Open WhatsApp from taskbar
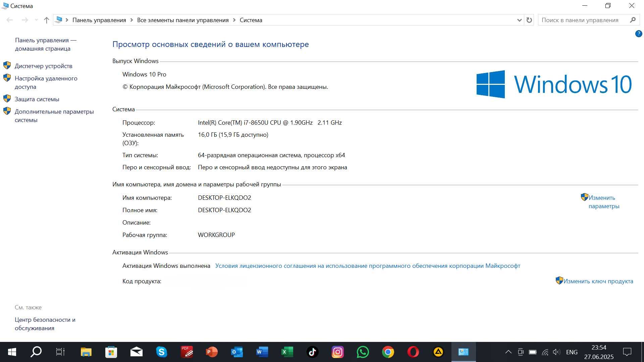The image size is (644, 362). point(363,352)
